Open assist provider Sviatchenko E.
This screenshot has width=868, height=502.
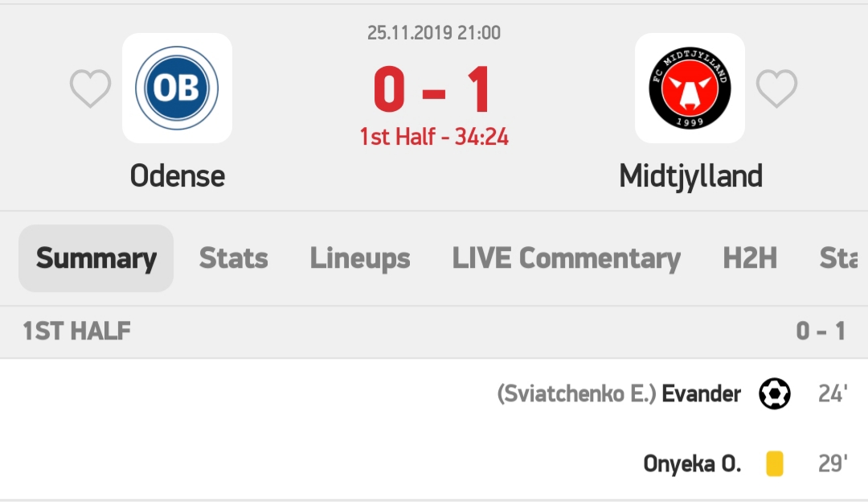[576, 394]
